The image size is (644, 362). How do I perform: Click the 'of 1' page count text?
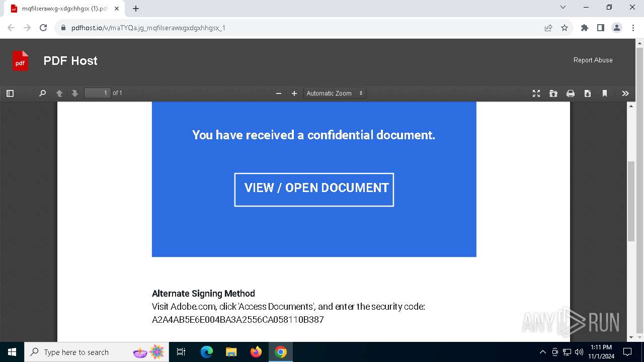pos(117,93)
